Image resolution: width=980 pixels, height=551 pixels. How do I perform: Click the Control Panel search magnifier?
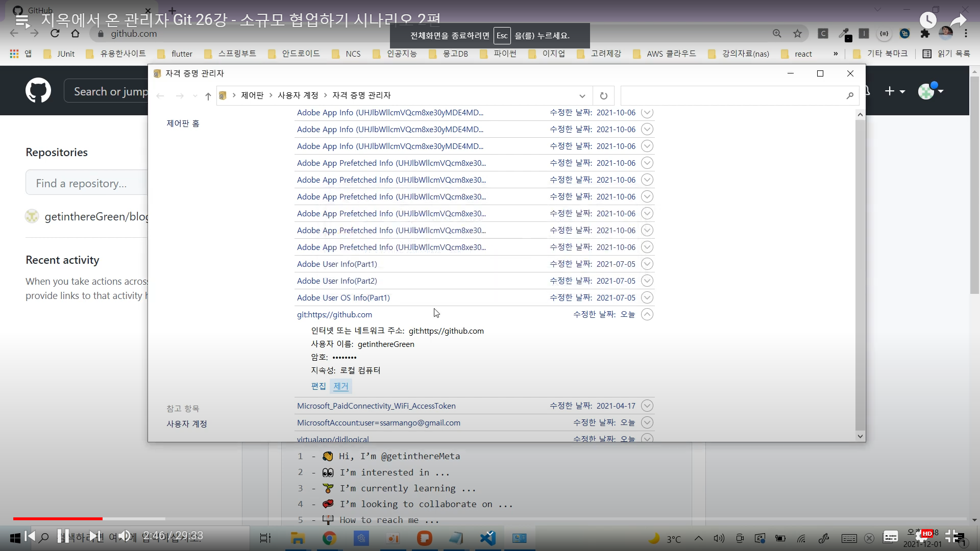click(x=850, y=95)
